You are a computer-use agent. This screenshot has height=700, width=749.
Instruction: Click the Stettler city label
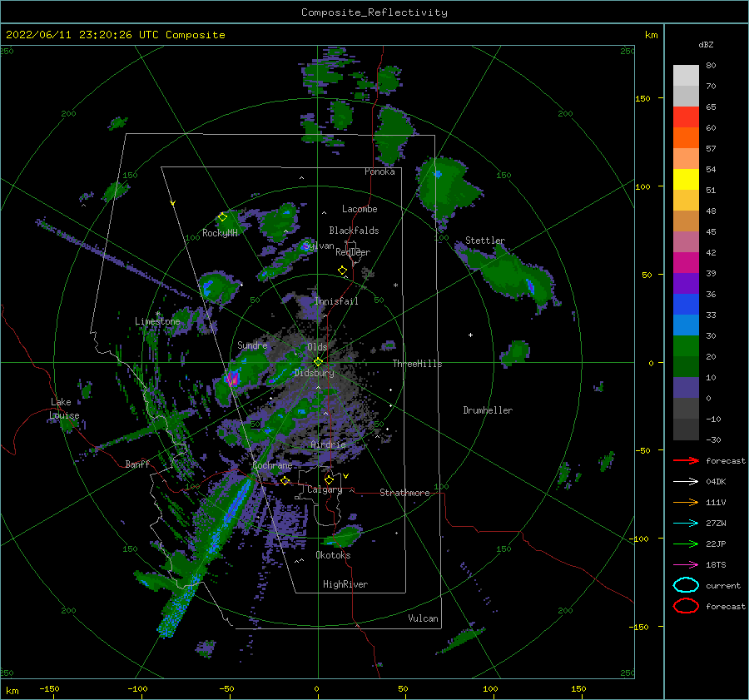click(x=485, y=241)
